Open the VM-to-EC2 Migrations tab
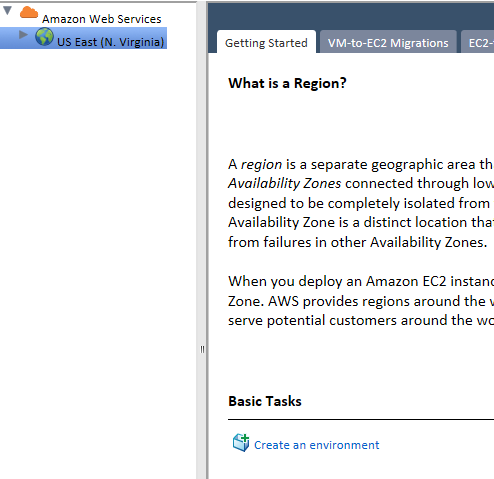The image size is (494, 479). (x=388, y=43)
